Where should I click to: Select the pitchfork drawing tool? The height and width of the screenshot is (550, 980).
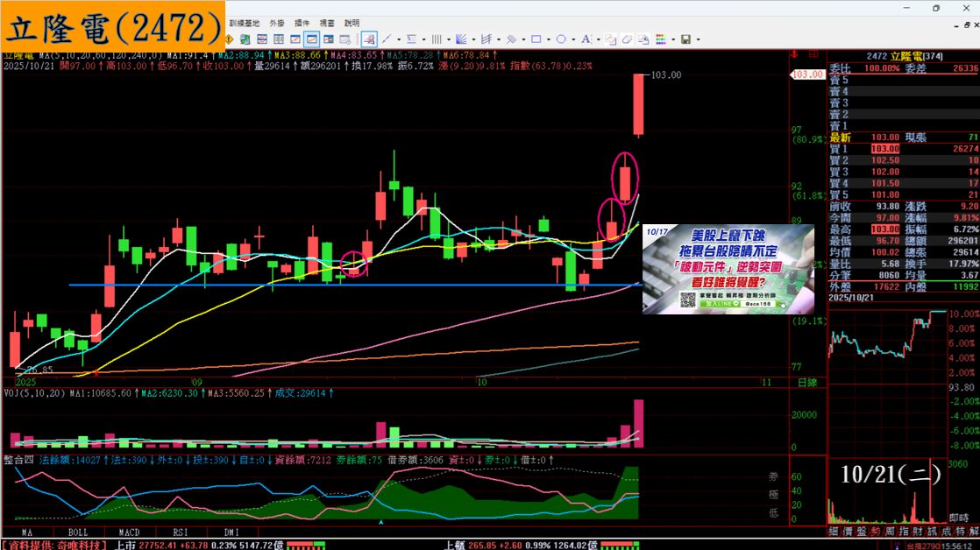(486, 39)
